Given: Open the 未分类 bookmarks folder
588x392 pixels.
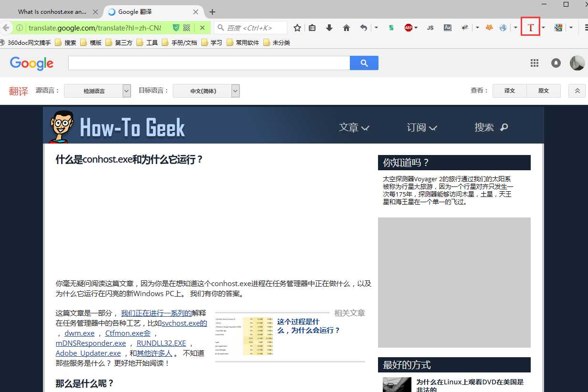Looking at the screenshot, I should [x=276, y=42].
